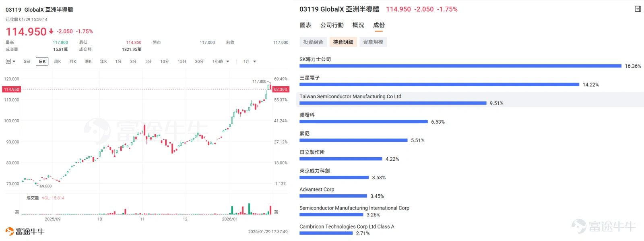The image size is (644, 241).
Task: Click the red 114.950 price tag on chart axis
Action: [x=11, y=89]
